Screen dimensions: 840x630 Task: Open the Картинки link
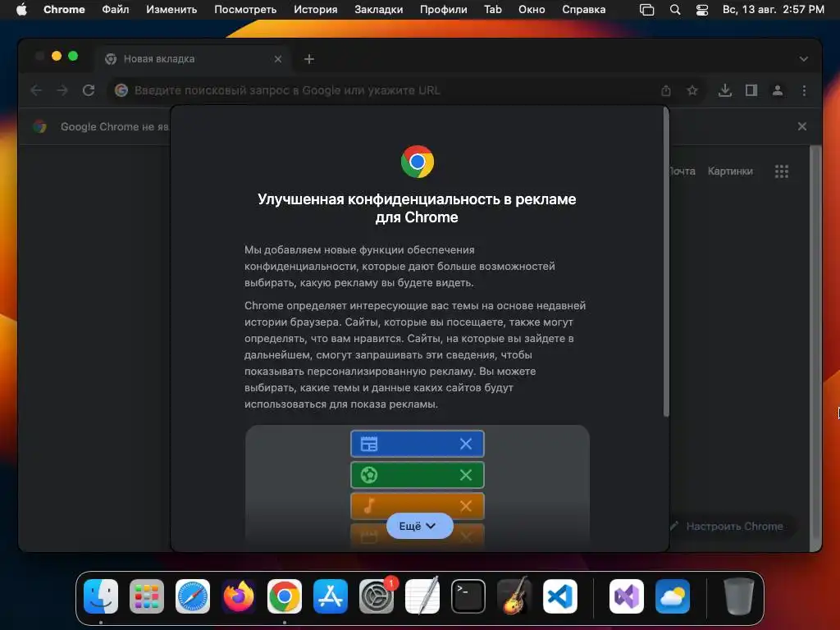(x=730, y=171)
